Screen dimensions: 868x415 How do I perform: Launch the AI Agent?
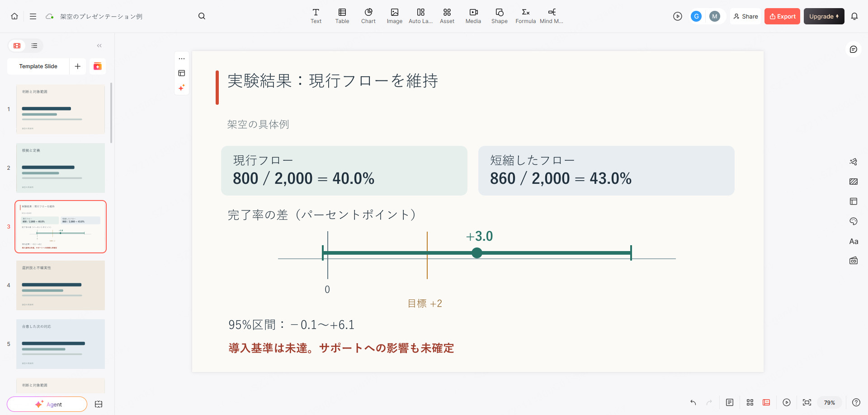click(47, 404)
